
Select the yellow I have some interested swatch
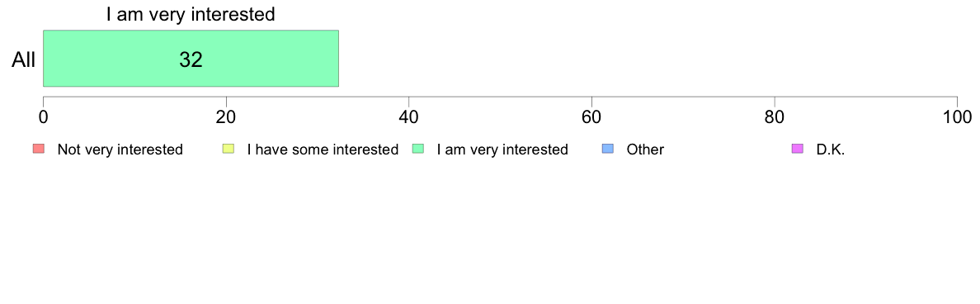coord(229,149)
